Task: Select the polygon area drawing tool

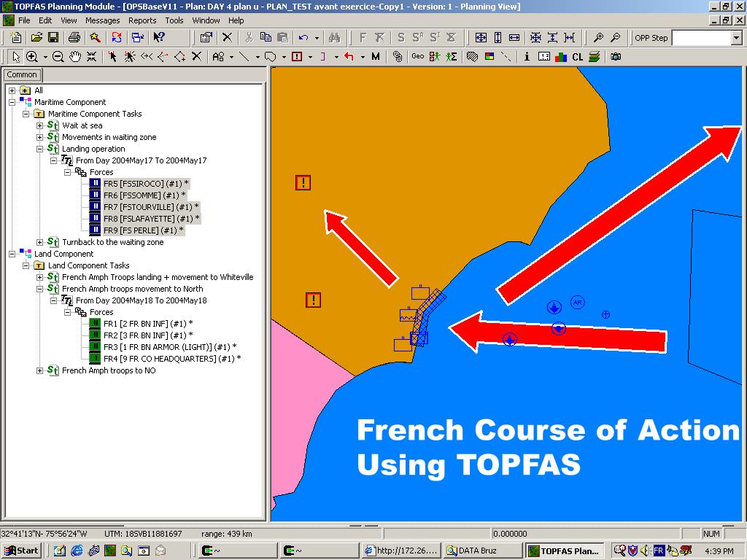Action: click(270, 57)
